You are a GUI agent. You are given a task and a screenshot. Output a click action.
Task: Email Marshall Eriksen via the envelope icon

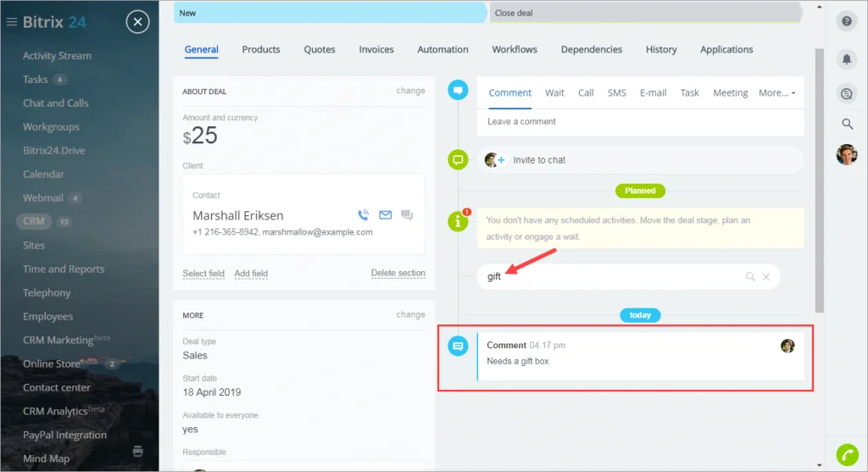tap(386, 214)
